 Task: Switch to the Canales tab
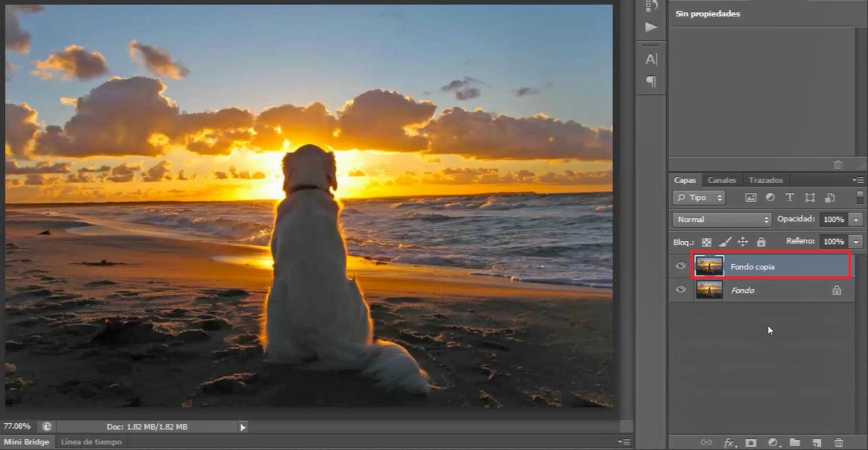[722, 180]
